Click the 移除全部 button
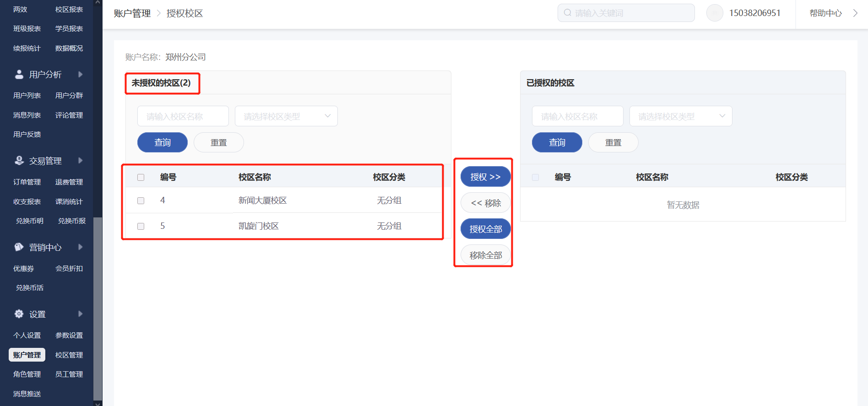Viewport: 868px width, 406px height. pyautogui.click(x=486, y=255)
